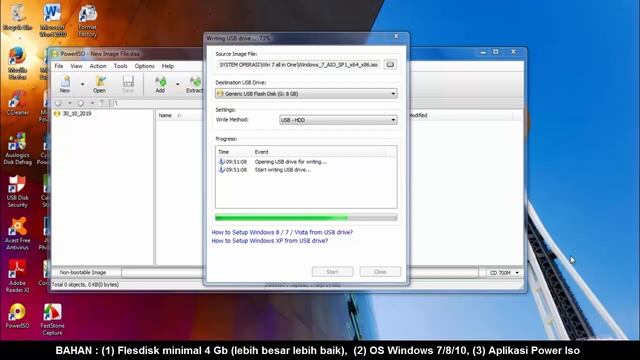The image size is (640, 360).
Task: Click Modified column header in PowerISO
Action: 418,116
